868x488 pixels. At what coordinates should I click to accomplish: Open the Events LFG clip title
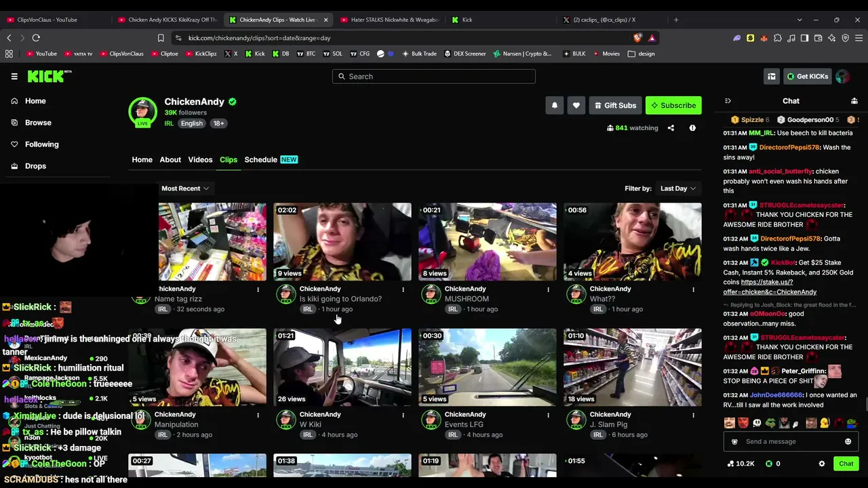[464, 425]
